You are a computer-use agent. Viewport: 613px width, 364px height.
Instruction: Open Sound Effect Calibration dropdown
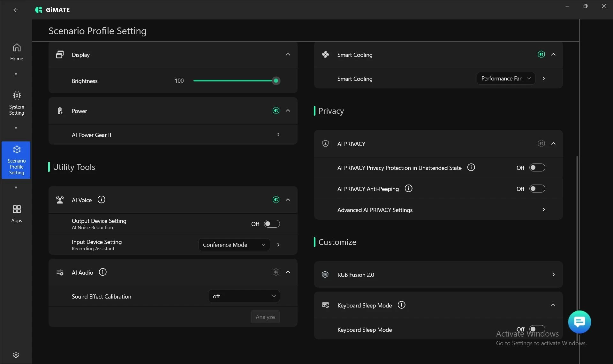(x=244, y=296)
